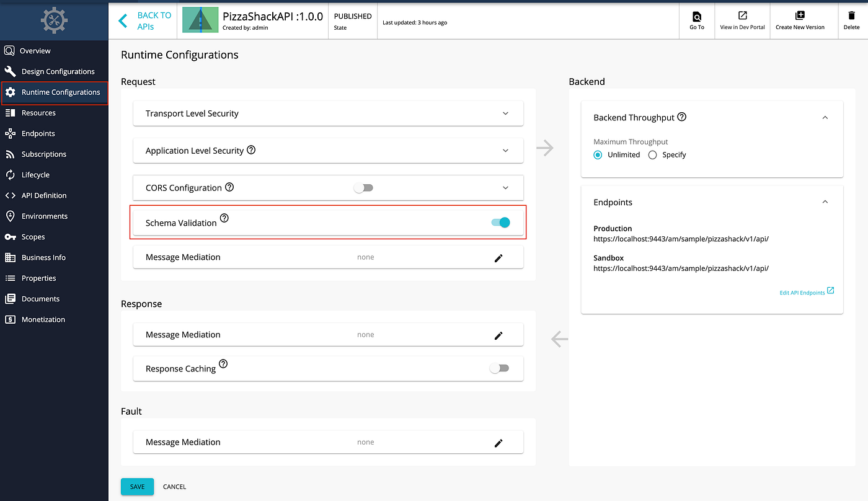Viewport: 868px width, 501px height.
Task: Select the Specify throughput radio button
Action: [x=652, y=154]
